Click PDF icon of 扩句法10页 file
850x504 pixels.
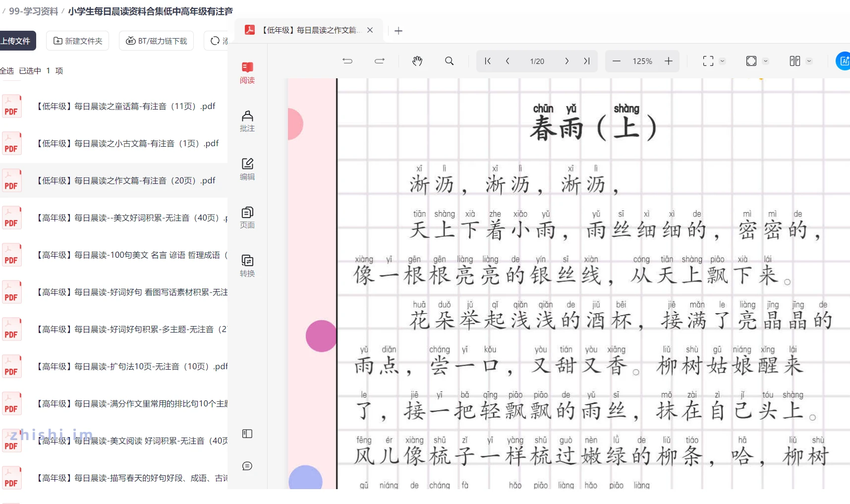click(x=11, y=366)
